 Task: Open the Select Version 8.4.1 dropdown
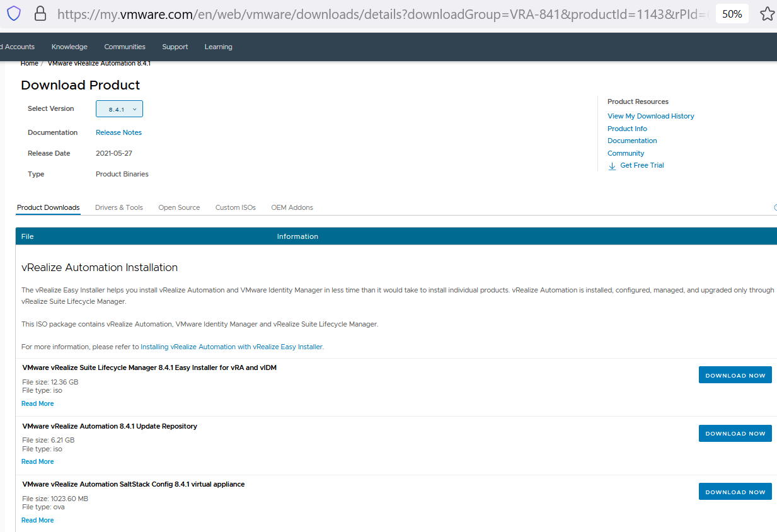[x=119, y=109]
